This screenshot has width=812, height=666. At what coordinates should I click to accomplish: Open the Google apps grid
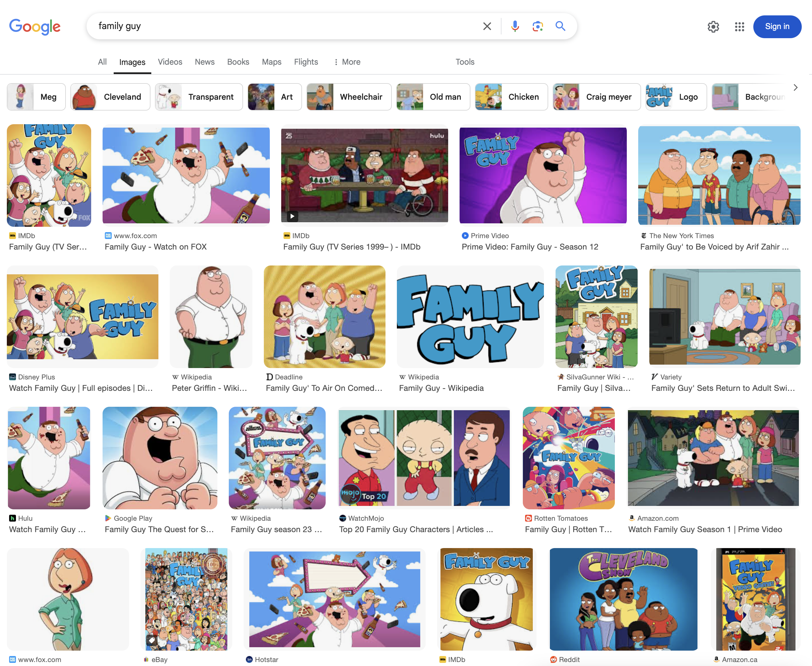tap(739, 26)
